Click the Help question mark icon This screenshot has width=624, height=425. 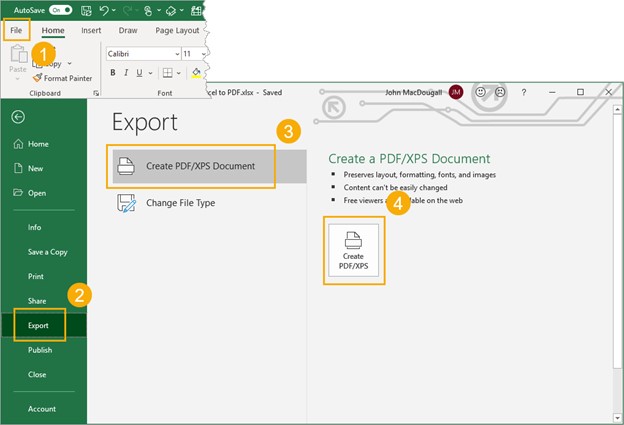524,92
